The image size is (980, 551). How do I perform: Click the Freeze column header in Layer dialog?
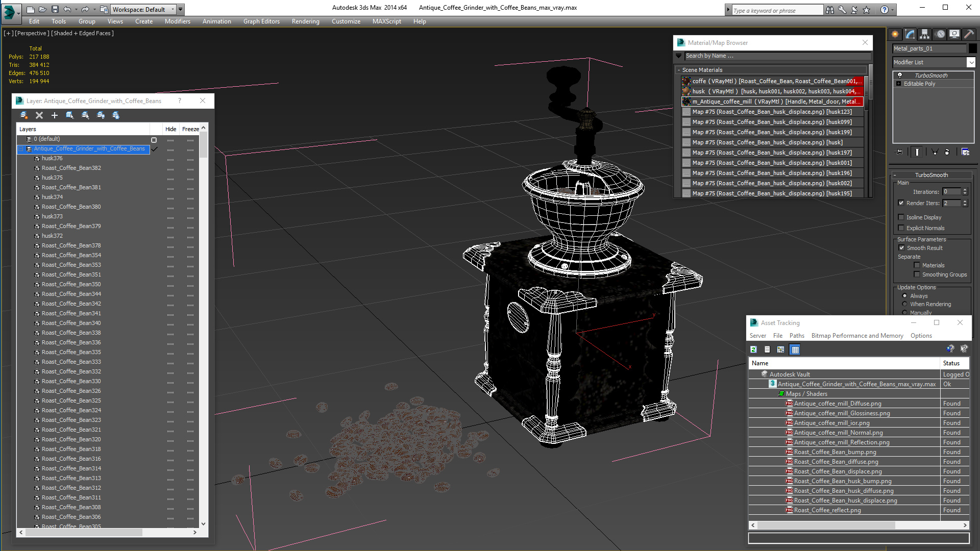click(190, 129)
